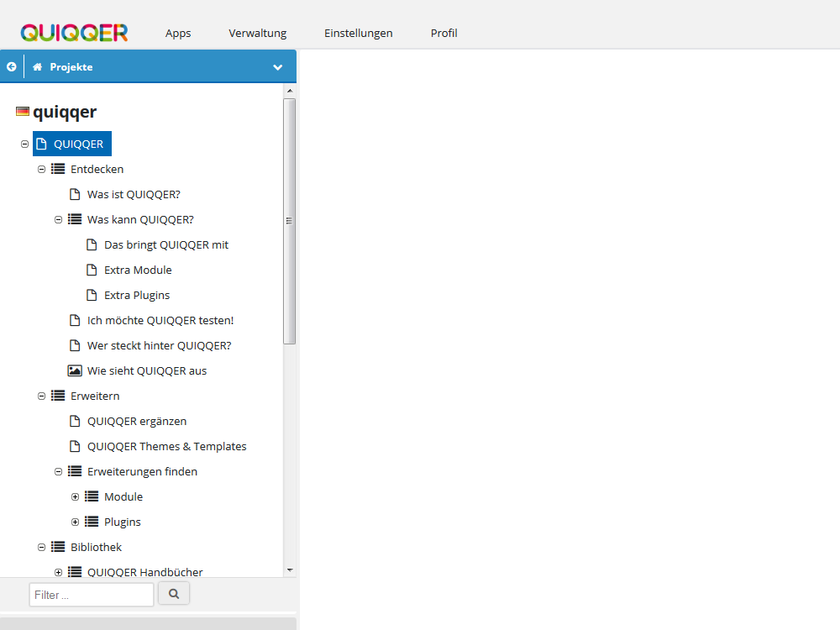Click the page icon beside Extra Plugins
The height and width of the screenshot is (630, 840).
tap(92, 295)
